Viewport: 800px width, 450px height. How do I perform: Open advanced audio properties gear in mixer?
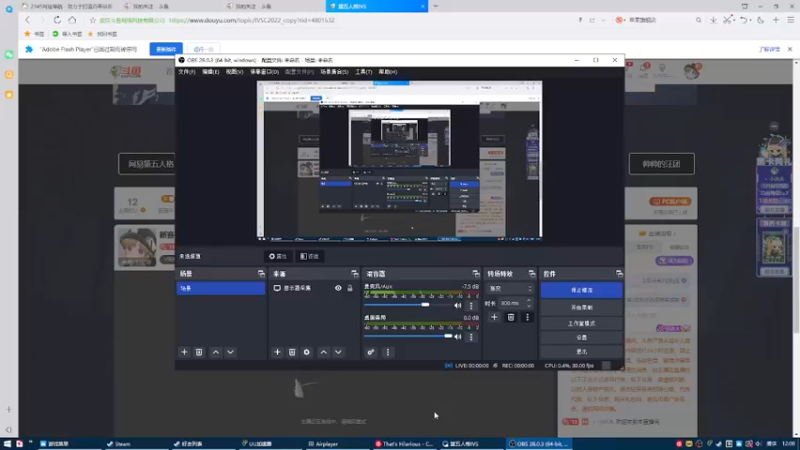(x=371, y=352)
